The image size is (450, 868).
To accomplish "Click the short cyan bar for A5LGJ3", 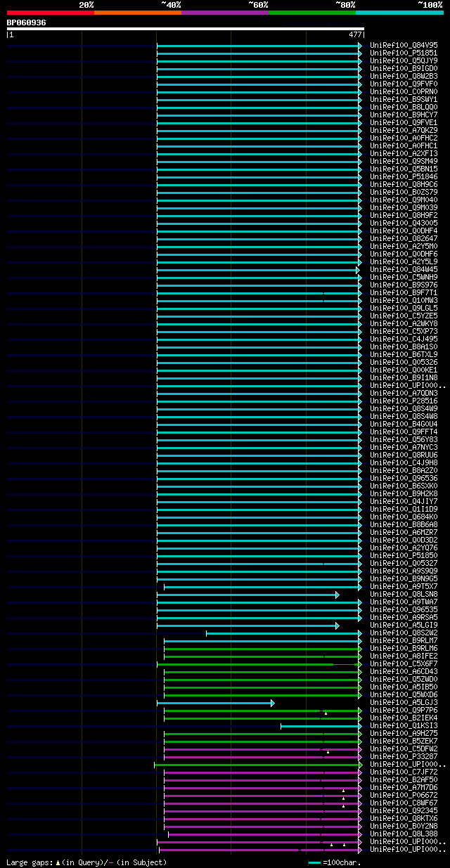I will 215,703.
